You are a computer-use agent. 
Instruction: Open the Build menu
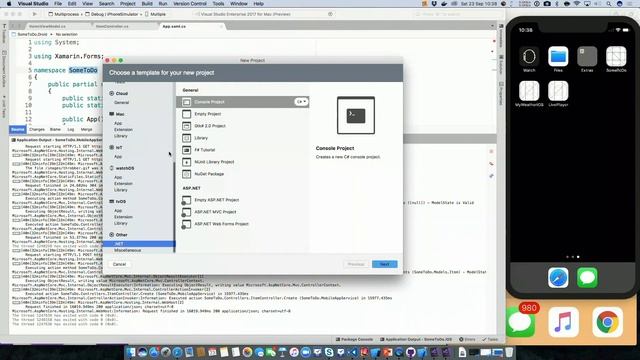tap(147, 4)
